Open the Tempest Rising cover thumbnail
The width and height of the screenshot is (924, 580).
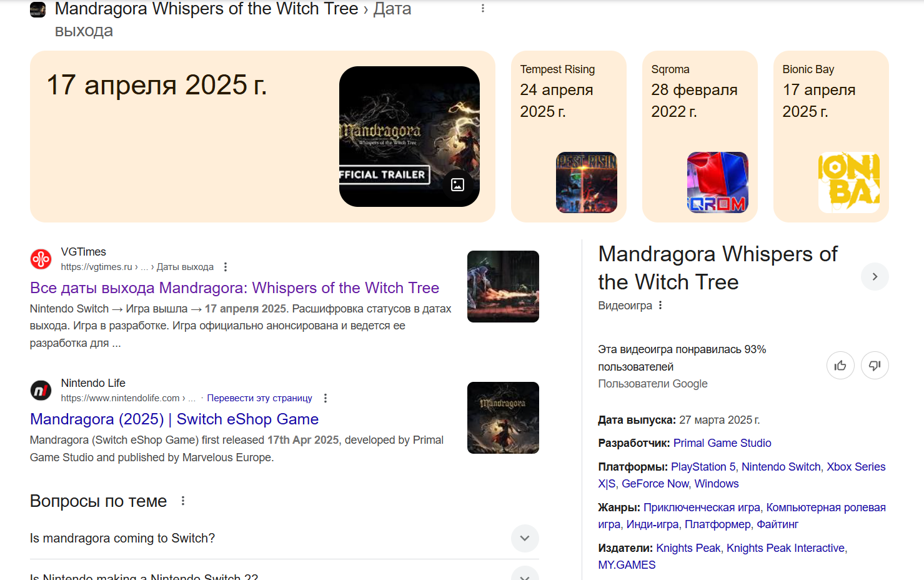[x=587, y=182]
